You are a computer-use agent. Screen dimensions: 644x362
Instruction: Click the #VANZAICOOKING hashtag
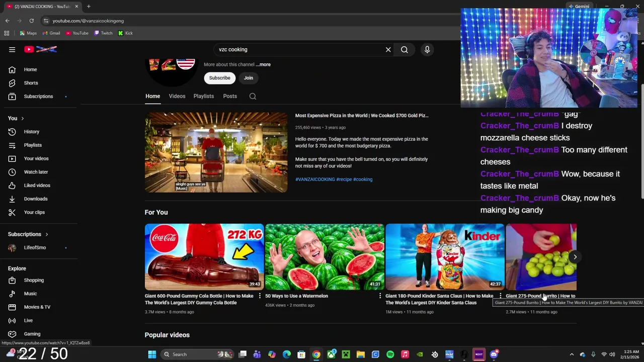coord(315,179)
